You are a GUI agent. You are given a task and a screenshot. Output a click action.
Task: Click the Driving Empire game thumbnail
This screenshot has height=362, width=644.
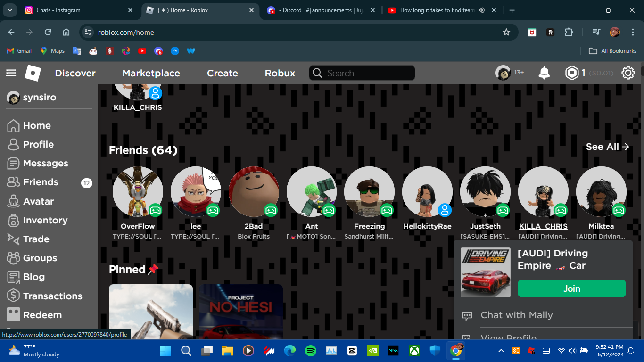(486, 272)
